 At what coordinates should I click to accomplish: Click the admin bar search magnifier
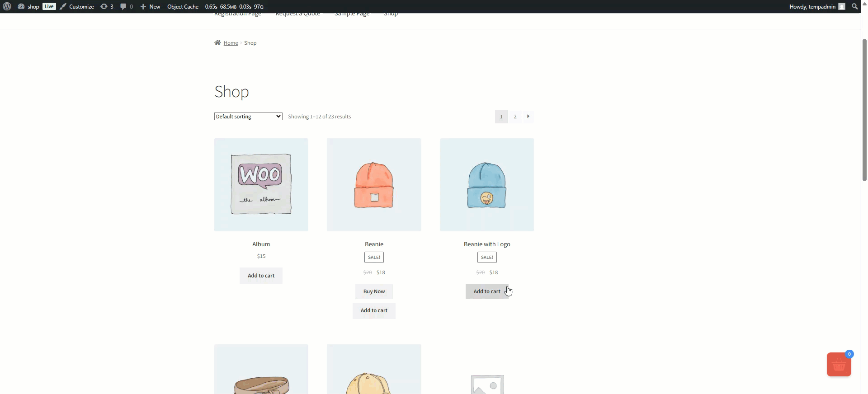(x=854, y=6)
